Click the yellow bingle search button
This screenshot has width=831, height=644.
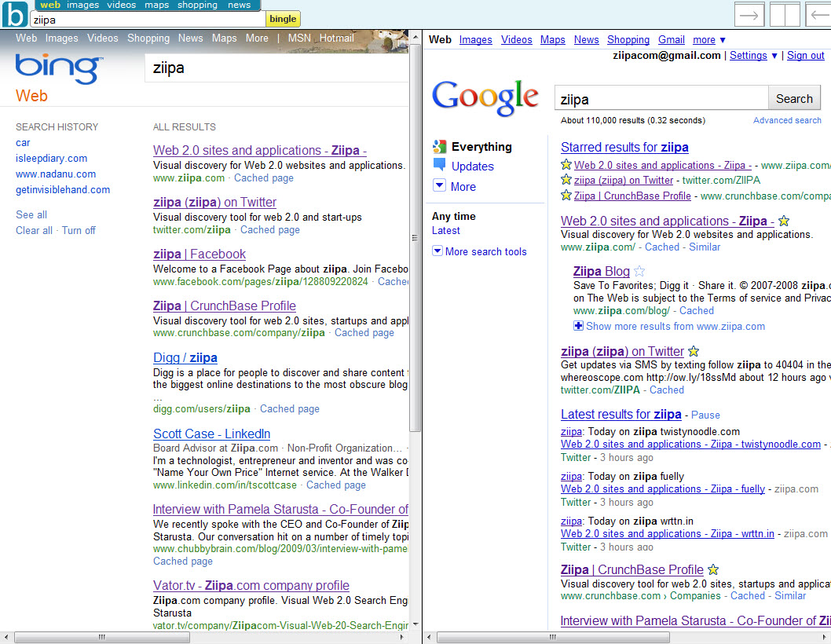coord(283,19)
